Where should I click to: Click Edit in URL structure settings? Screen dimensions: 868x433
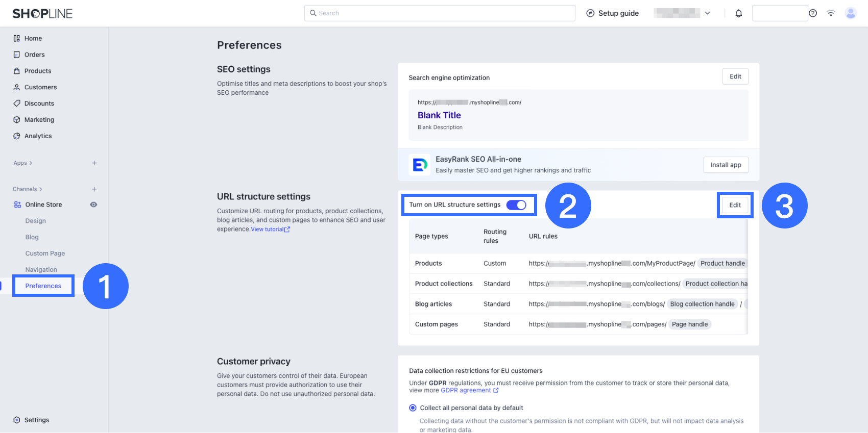[735, 205]
